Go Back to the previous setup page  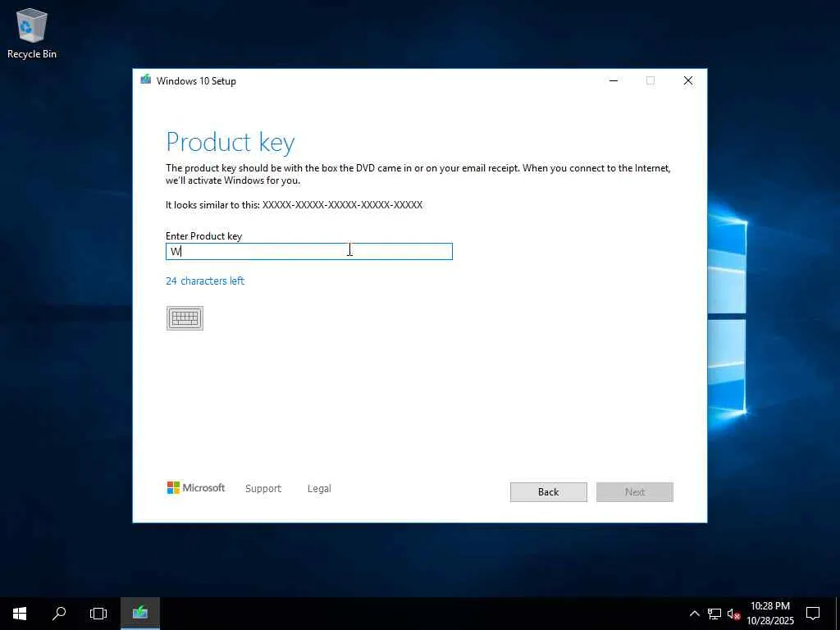pyautogui.click(x=549, y=492)
